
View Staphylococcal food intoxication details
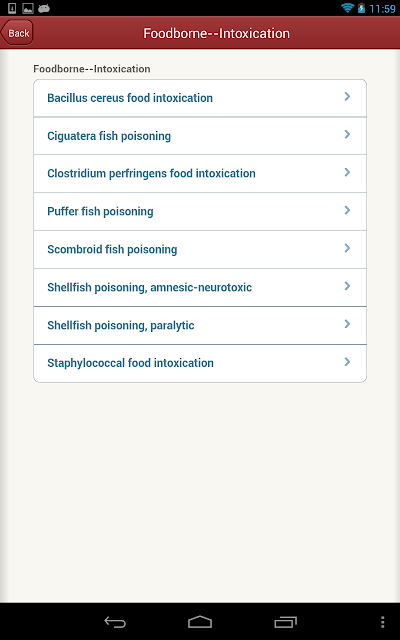[200, 363]
